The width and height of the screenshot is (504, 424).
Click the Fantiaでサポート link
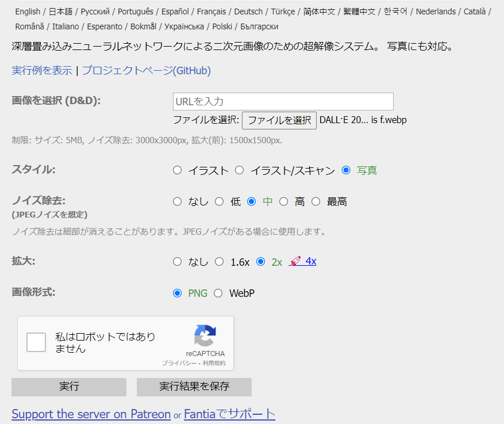pyautogui.click(x=229, y=414)
